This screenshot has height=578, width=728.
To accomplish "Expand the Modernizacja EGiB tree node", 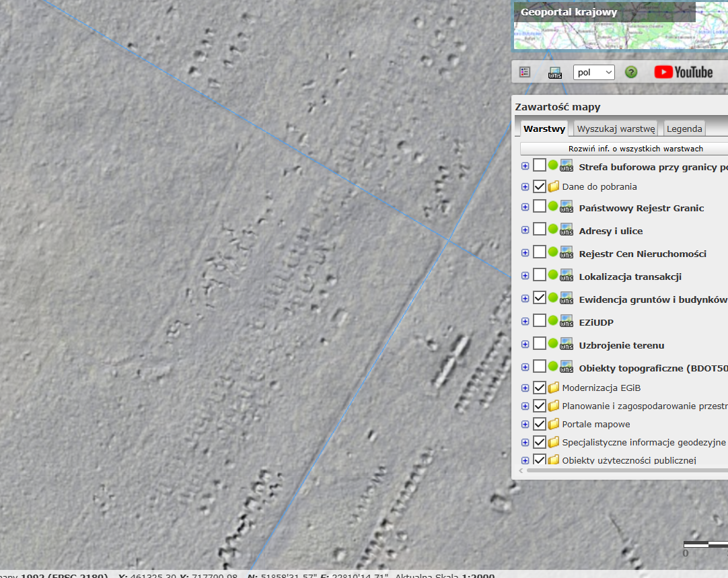I will (x=525, y=388).
